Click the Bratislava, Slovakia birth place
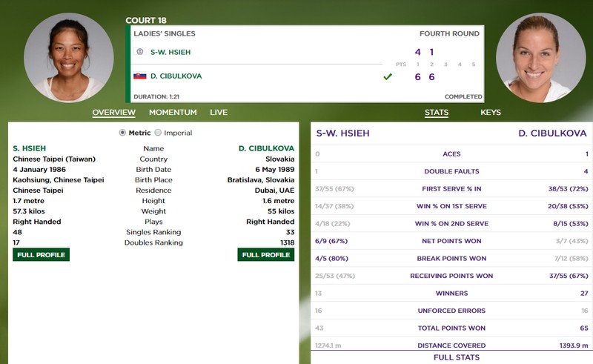Screen dimensions: 593x364 (261, 179)
